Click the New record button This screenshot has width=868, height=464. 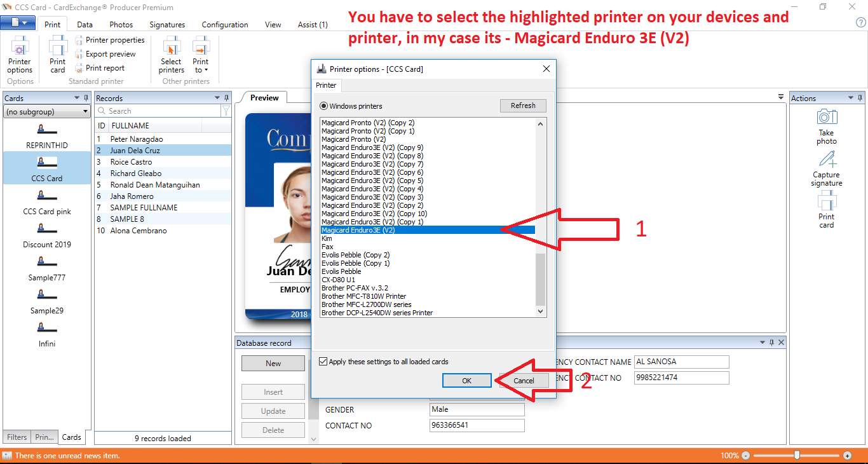273,364
